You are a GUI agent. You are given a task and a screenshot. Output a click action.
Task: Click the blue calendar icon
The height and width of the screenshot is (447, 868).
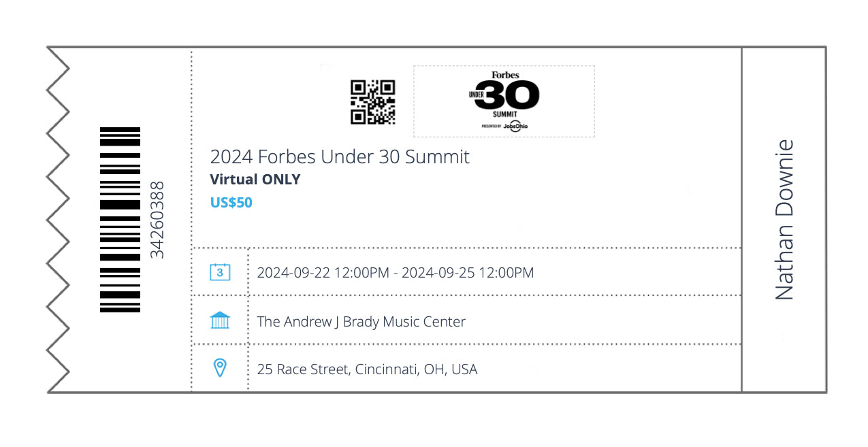220,272
